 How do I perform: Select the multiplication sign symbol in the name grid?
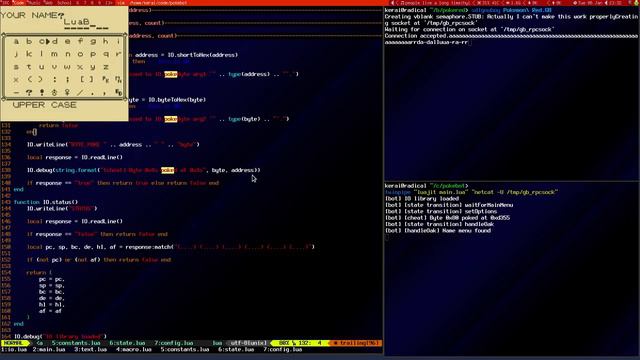tap(16, 80)
